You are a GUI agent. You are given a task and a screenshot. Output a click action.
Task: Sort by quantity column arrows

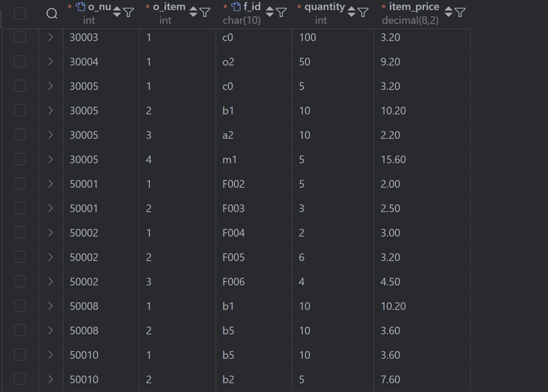351,12
